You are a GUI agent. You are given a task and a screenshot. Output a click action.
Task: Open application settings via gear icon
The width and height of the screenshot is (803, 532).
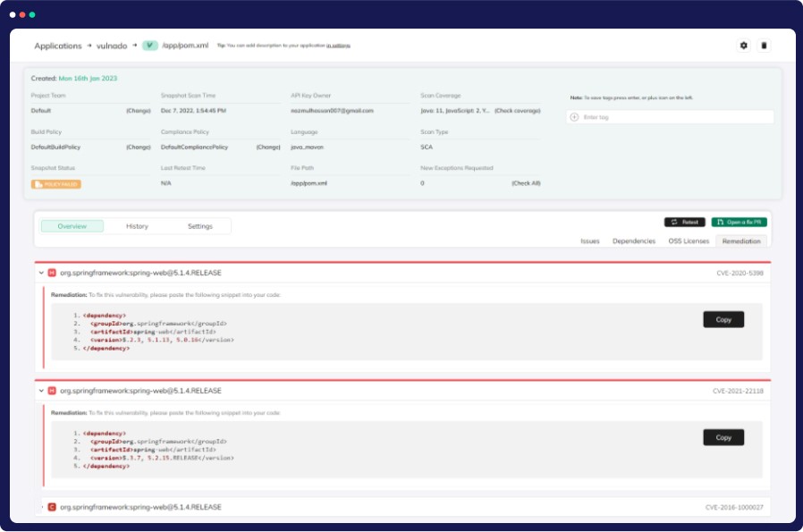pyautogui.click(x=743, y=46)
